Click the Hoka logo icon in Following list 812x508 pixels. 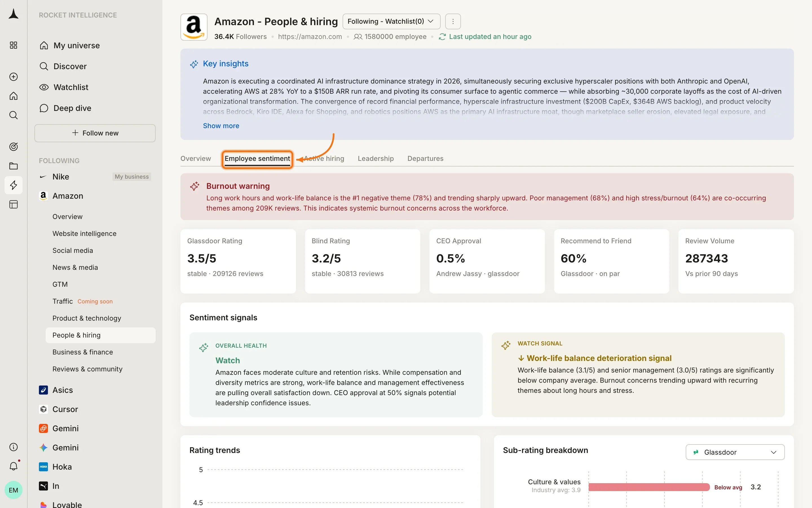pos(43,467)
